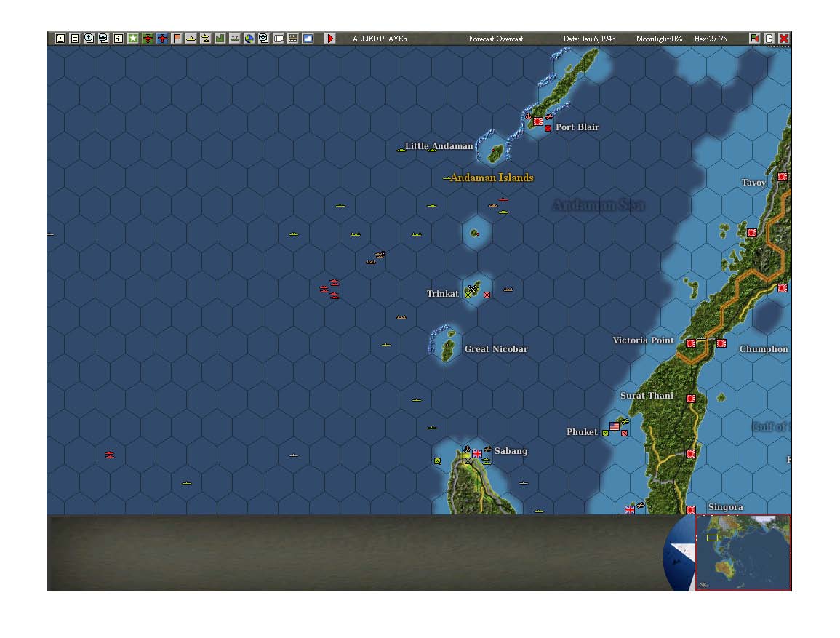Click the cloud weather toolbar icon

coord(308,39)
